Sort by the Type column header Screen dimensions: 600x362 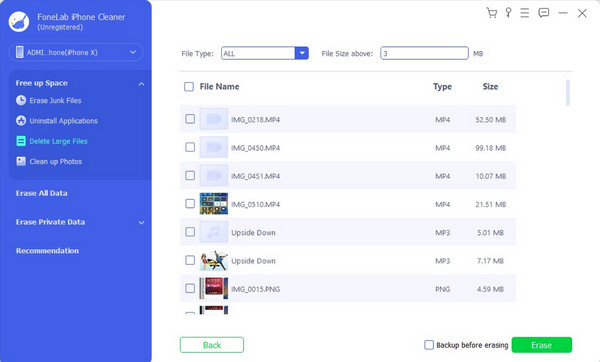pos(442,87)
